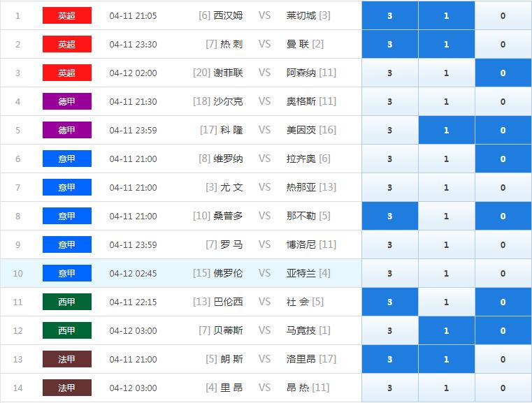Toggle the 0 option for 巴伦西 vs 社会

coord(503,302)
